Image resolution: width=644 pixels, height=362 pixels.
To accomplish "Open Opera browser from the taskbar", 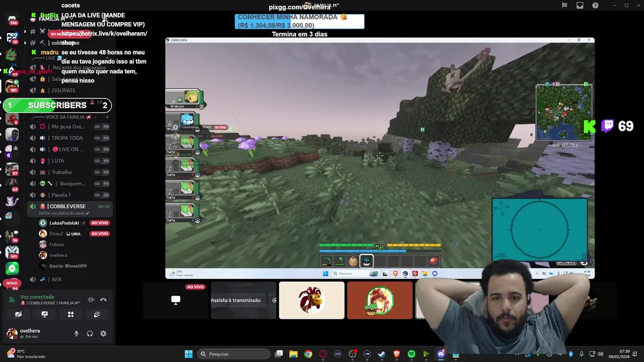I will [323, 354].
